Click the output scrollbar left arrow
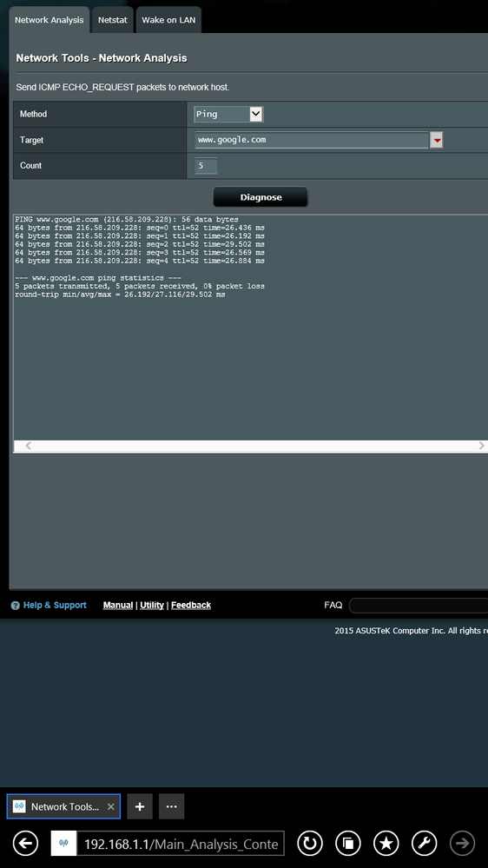488x868 pixels. point(28,446)
